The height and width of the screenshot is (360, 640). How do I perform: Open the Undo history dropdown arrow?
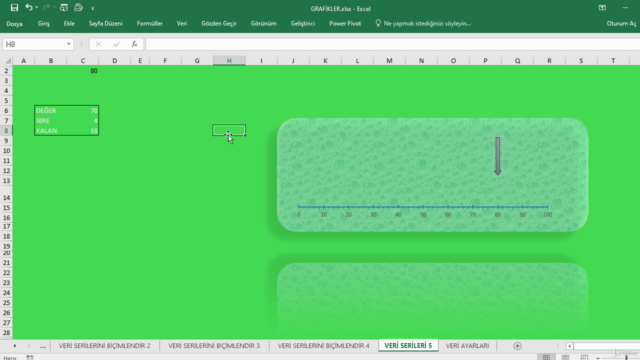tap(37, 8)
